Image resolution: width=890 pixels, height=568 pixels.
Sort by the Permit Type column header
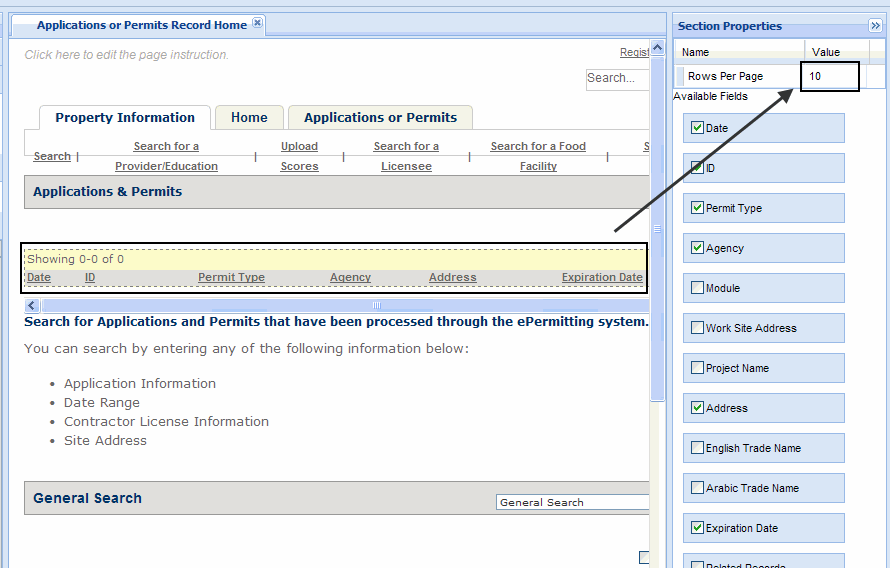pos(231,278)
